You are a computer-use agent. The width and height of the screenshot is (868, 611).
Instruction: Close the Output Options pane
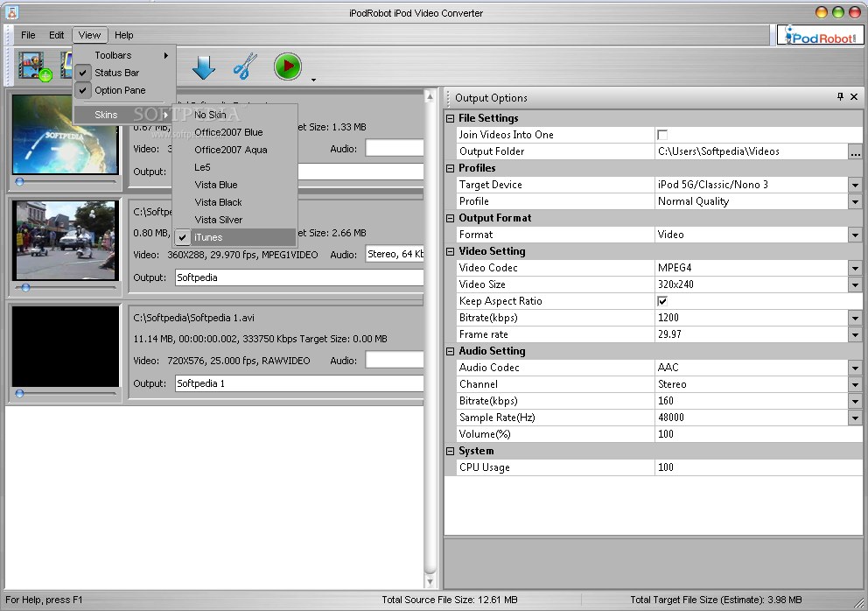pos(854,97)
